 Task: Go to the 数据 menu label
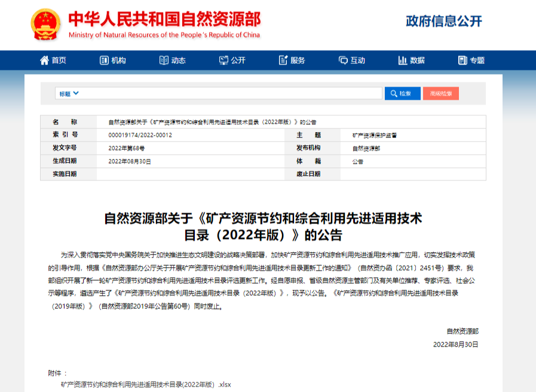[417, 60]
